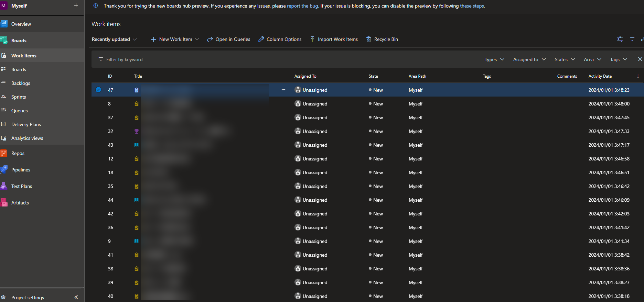The image size is (644, 302).
Task: Close the filter bar with X icon
Action: 640,59
